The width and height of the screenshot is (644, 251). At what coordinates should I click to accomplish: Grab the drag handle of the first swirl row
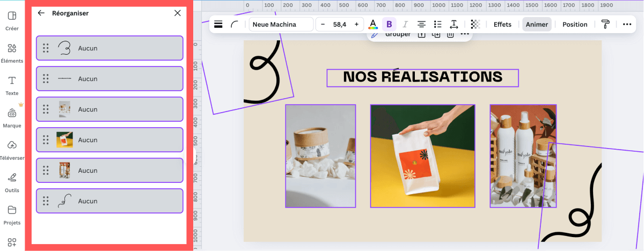(x=46, y=48)
